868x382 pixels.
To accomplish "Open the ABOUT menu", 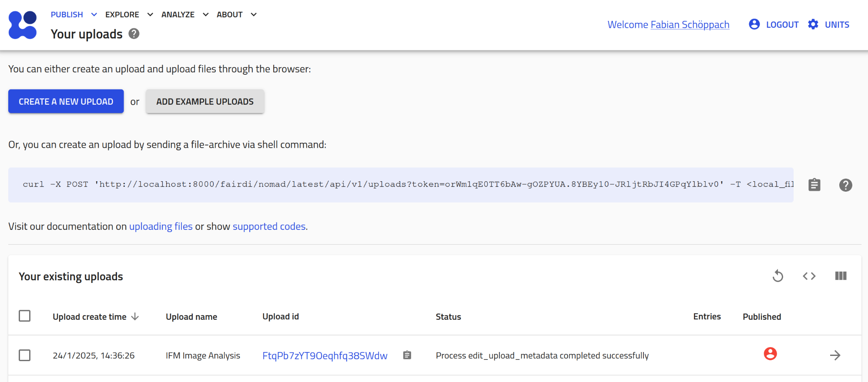I will 236,15.
